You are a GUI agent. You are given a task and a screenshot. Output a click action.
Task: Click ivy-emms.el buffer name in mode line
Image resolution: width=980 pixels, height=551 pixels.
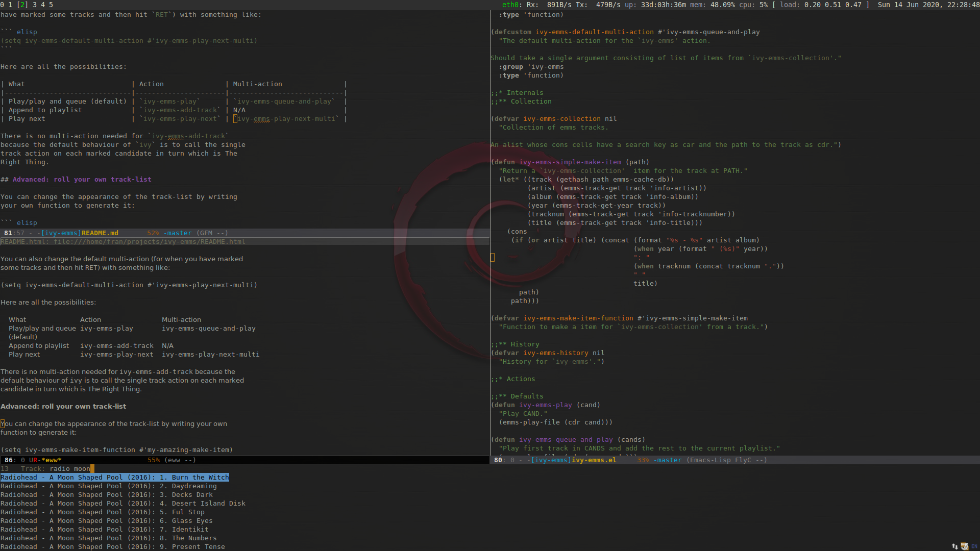pos(594,460)
